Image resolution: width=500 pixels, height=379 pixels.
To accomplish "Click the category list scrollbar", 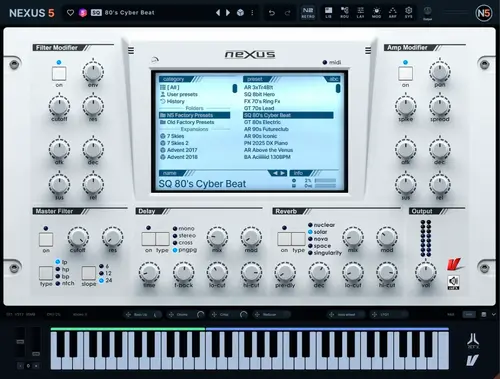I will [235, 88].
